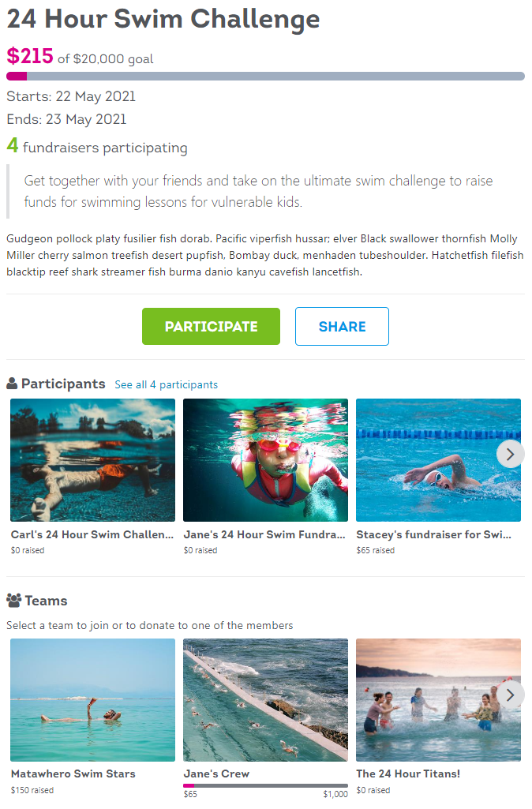Click the Matawhero Swim Stars team name
Viewport: 532px width, 809px height.
tap(73, 774)
